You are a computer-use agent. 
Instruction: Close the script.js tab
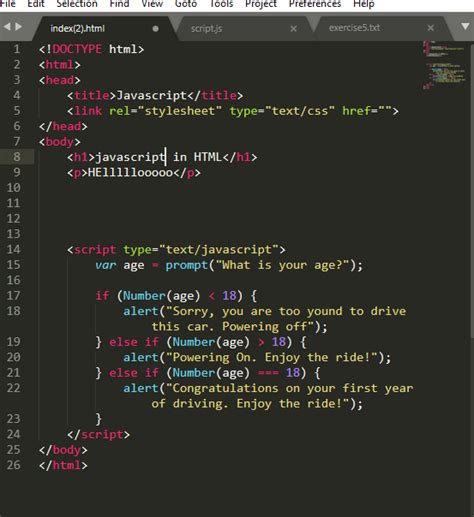293,29
